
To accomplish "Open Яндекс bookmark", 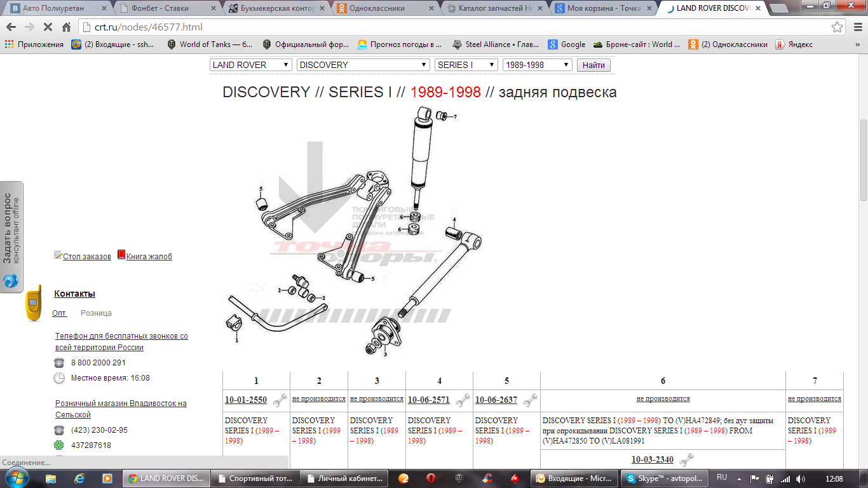I will (794, 44).
